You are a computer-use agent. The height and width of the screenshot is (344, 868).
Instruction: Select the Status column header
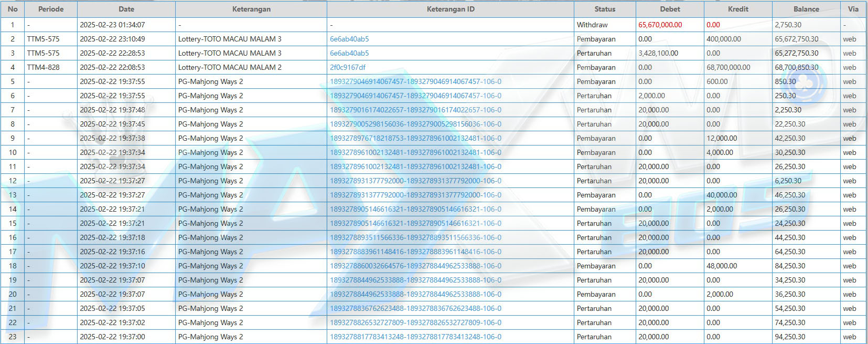[x=605, y=9]
